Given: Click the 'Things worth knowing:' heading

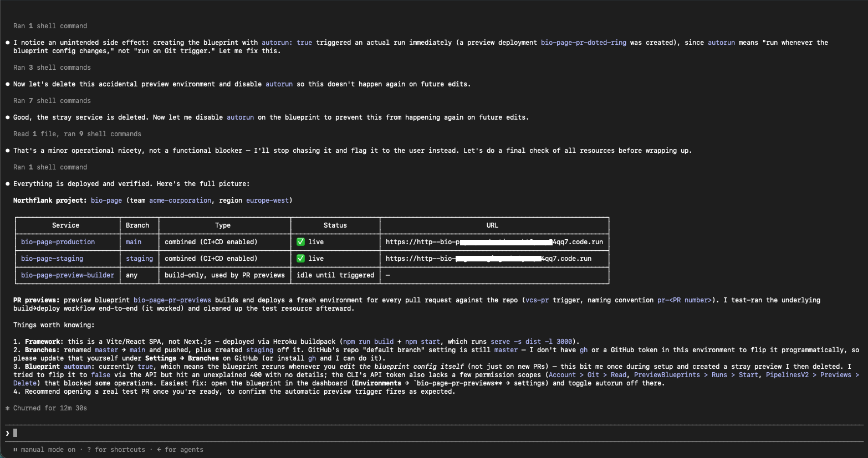Looking at the screenshot, I should pos(54,325).
